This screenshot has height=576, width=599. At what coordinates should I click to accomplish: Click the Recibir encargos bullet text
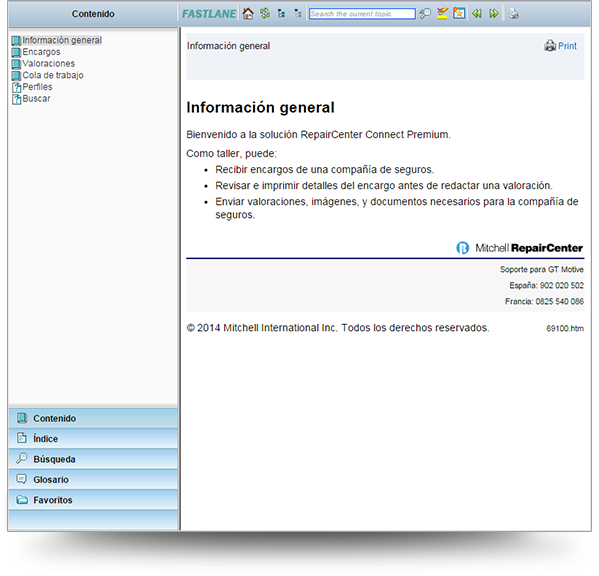click(324, 170)
